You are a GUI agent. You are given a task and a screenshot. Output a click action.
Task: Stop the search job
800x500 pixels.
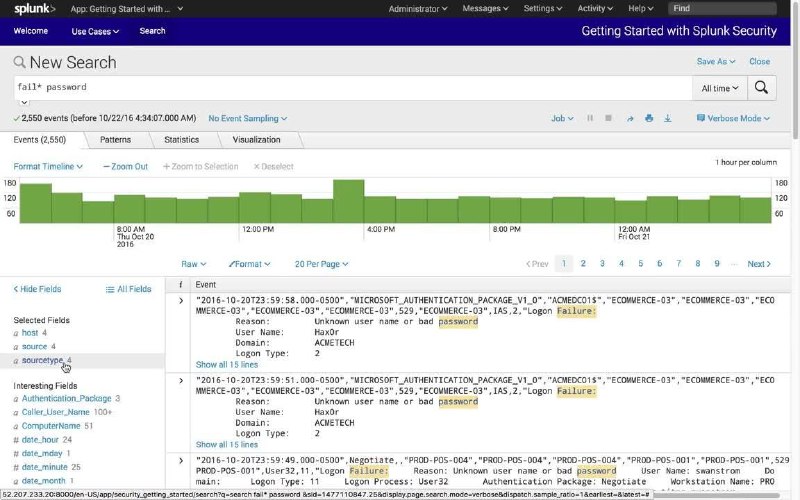[x=608, y=118]
